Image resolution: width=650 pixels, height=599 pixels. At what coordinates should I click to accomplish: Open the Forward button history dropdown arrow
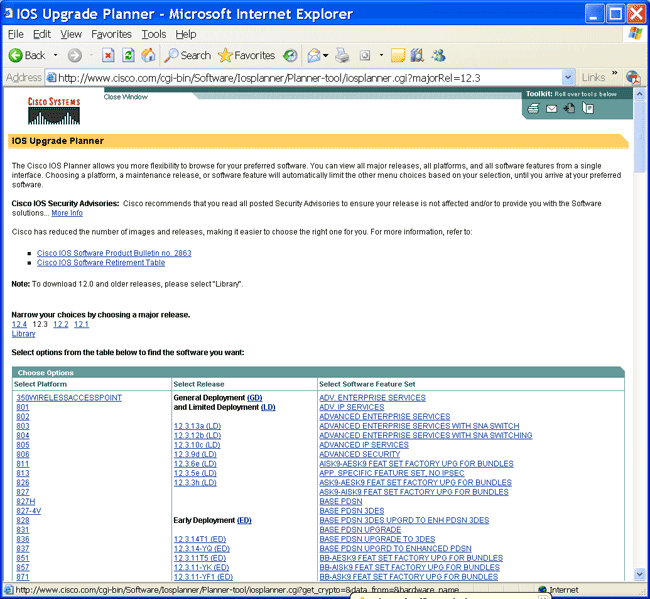(x=91, y=55)
